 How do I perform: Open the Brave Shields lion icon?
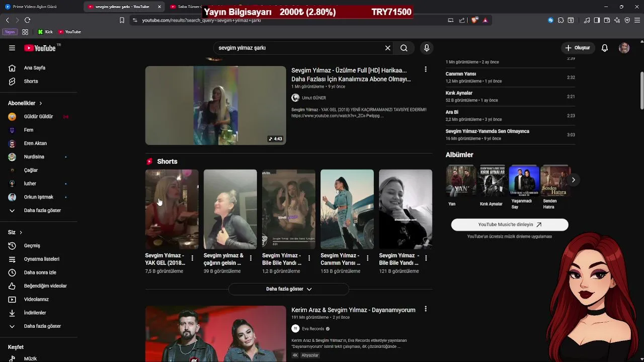(474, 20)
